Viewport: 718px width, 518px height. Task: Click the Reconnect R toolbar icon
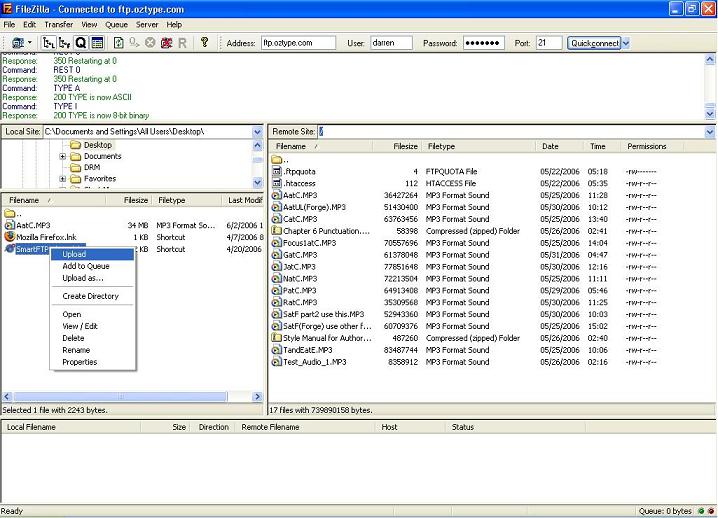coord(182,43)
